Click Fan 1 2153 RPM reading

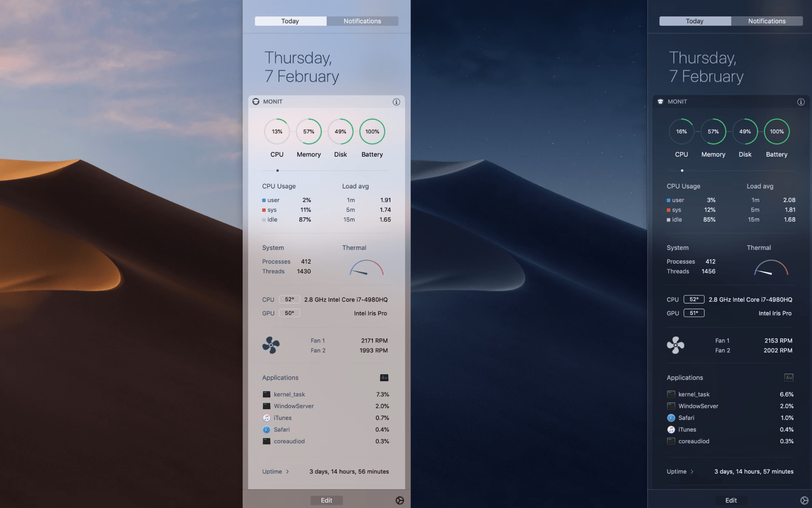(779, 340)
